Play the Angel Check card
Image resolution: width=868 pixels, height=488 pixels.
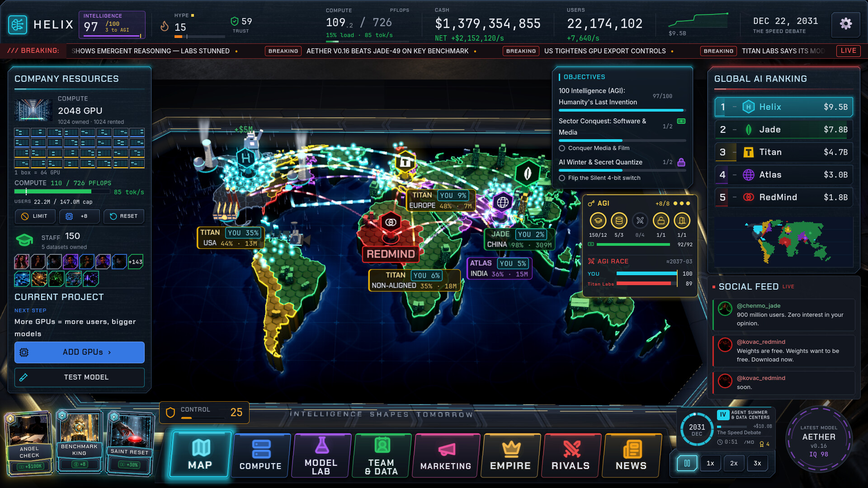pos(29,442)
